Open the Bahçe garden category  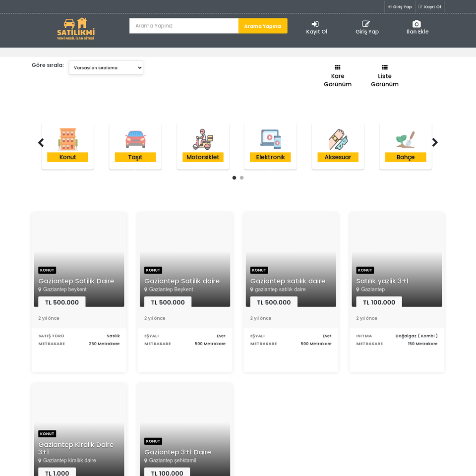coord(405,139)
